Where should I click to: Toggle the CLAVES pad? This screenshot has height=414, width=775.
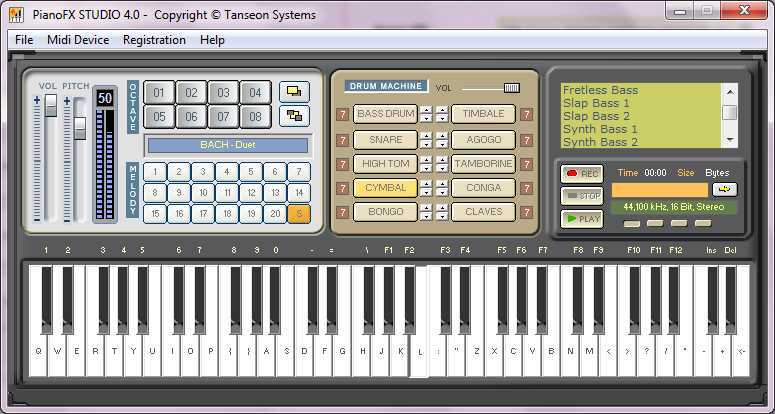click(x=483, y=212)
